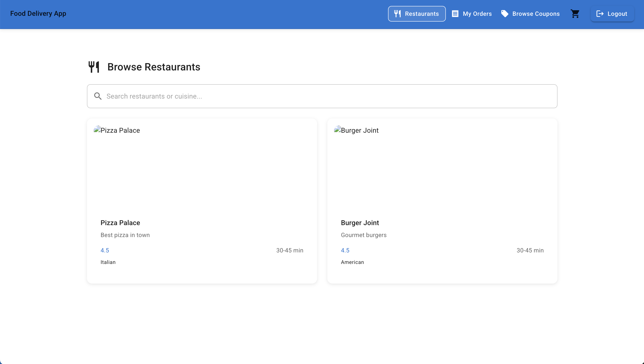Click Pizza Palace 4.5 rating
The height and width of the screenshot is (364, 644).
[x=105, y=250]
